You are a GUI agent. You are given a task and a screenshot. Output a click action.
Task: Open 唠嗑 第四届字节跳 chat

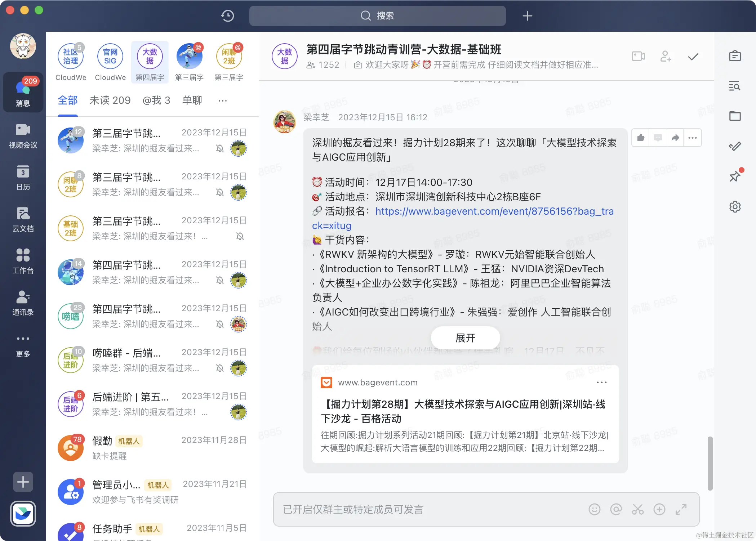coord(152,316)
